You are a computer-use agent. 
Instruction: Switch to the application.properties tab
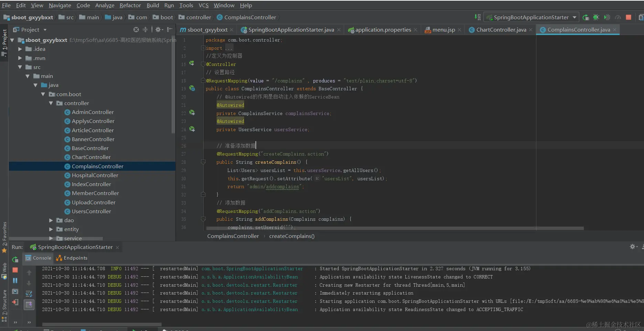coord(383,30)
